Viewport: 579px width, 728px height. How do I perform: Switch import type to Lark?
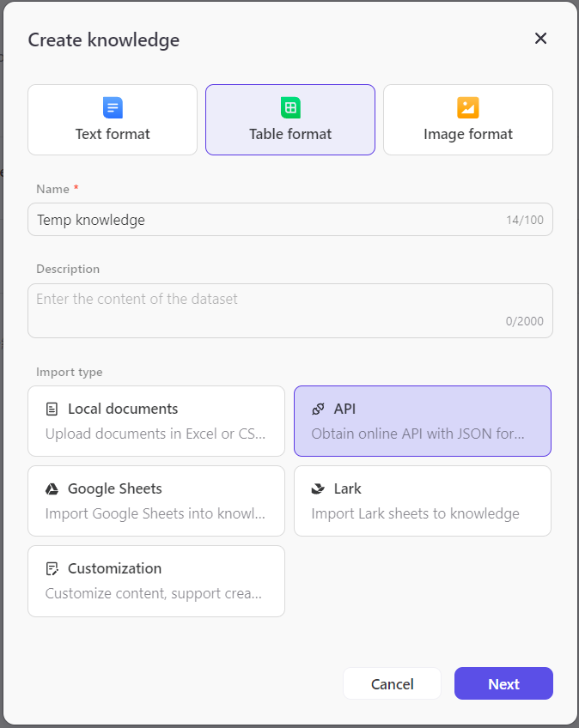click(422, 500)
